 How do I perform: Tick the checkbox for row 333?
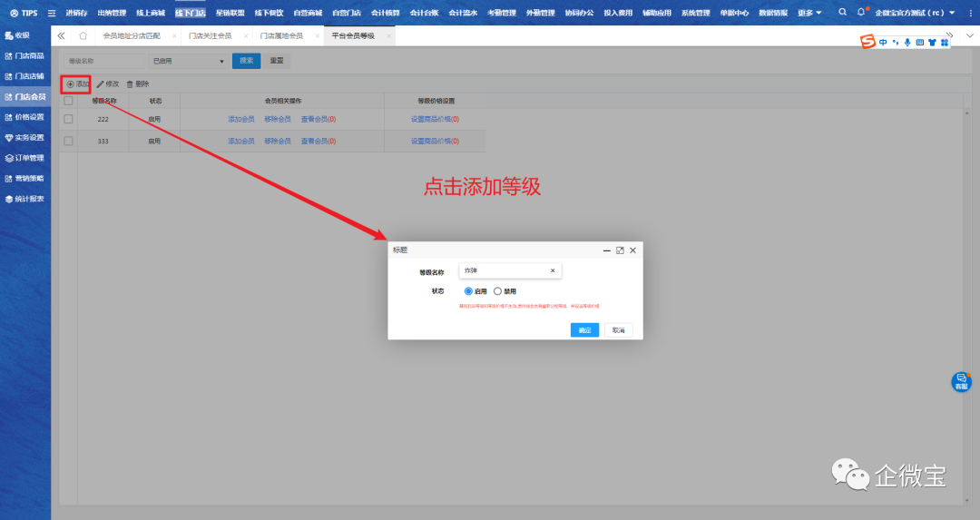pyautogui.click(x=68, y=142)
